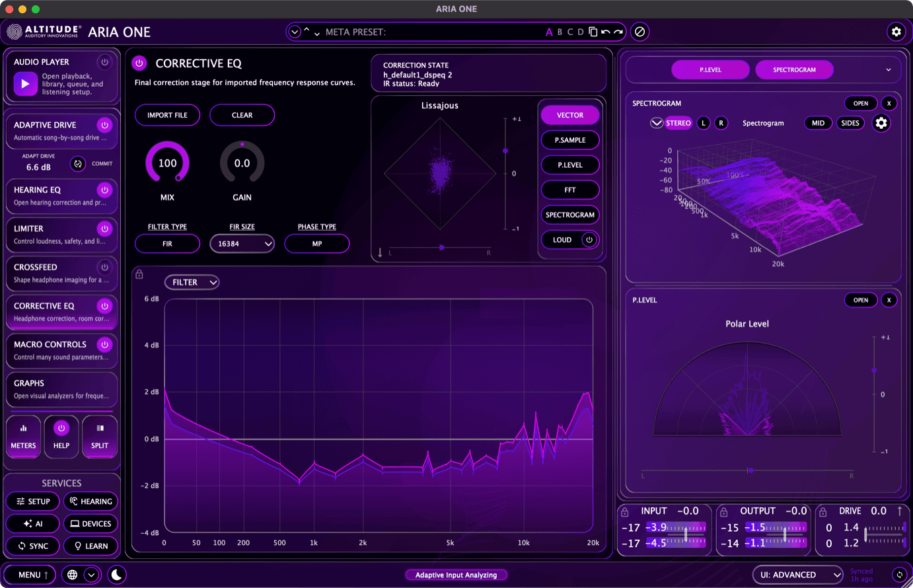Select preset slot B
This screenshot has width=913, height=588.
point(560,32)
